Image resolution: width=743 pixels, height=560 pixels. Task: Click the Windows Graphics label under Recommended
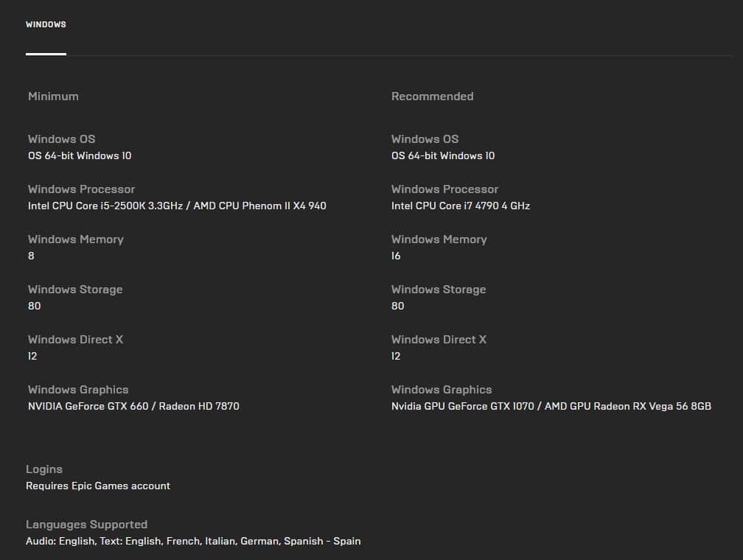(x=441, y=390)
